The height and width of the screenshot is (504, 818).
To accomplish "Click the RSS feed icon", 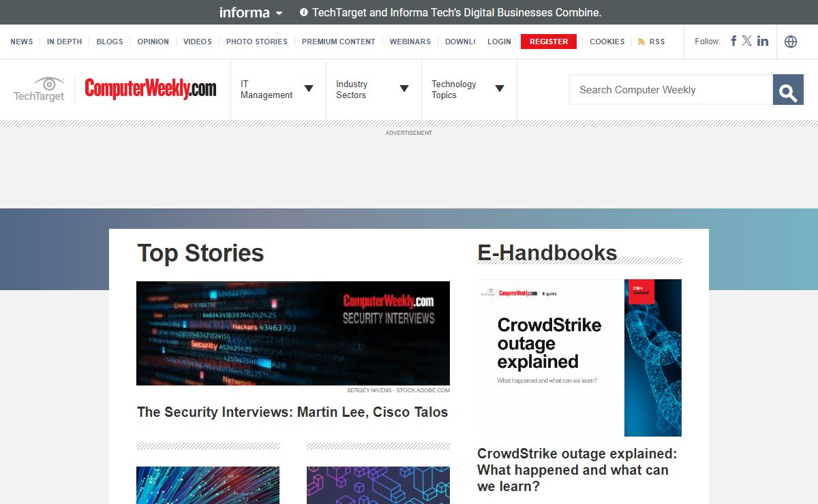I will [641, 42].
